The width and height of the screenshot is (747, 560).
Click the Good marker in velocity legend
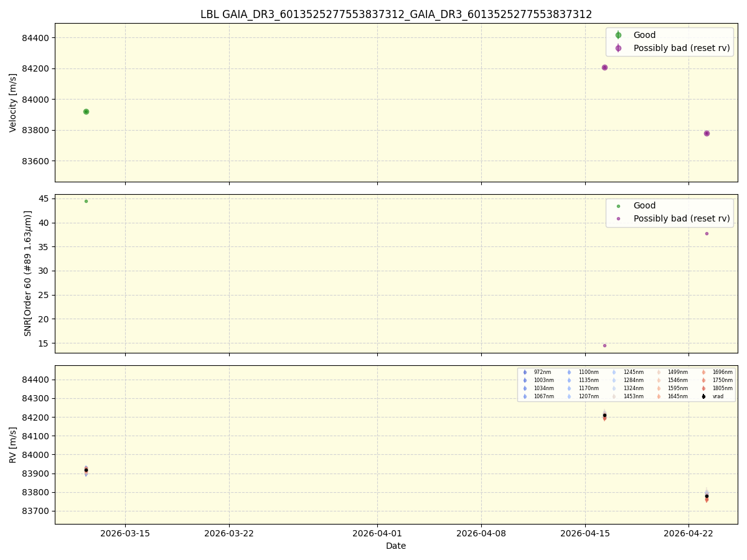coord(618,35)
